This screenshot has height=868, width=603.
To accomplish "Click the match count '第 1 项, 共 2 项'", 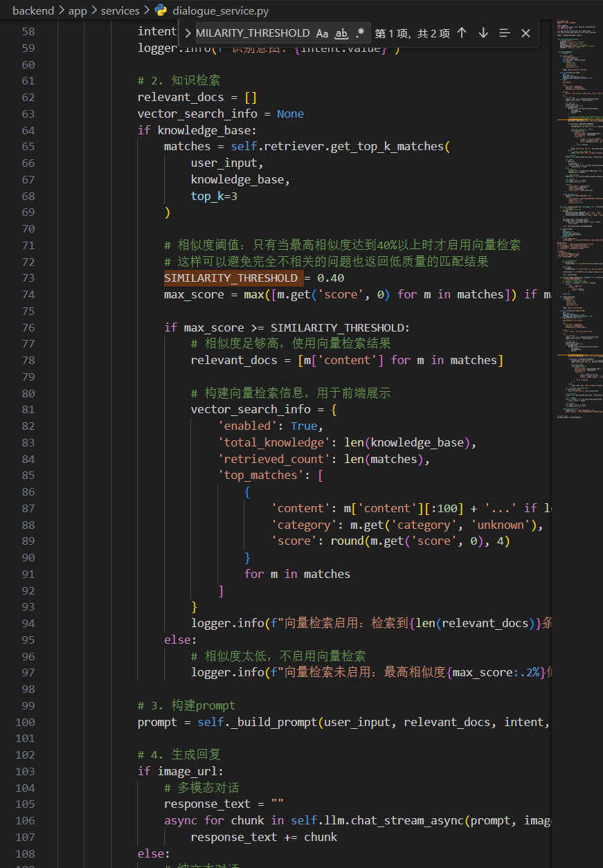I will click(x=412, y=33).
